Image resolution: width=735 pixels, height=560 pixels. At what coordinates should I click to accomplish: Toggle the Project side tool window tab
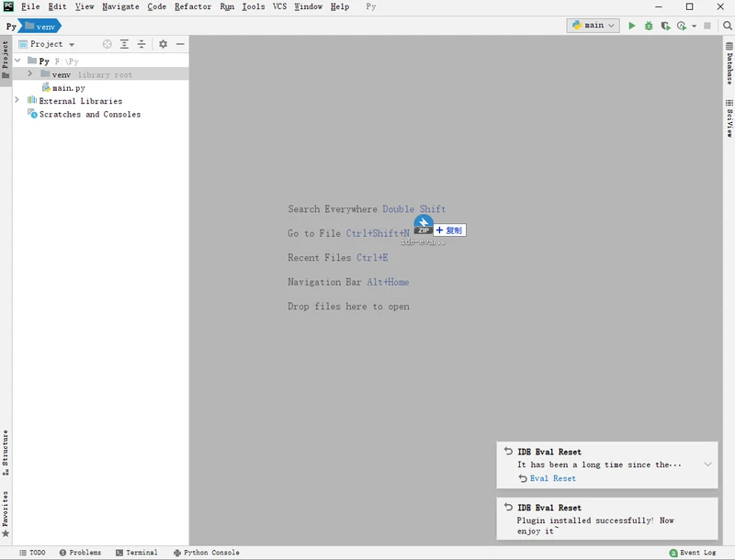[x=6, y=59]
